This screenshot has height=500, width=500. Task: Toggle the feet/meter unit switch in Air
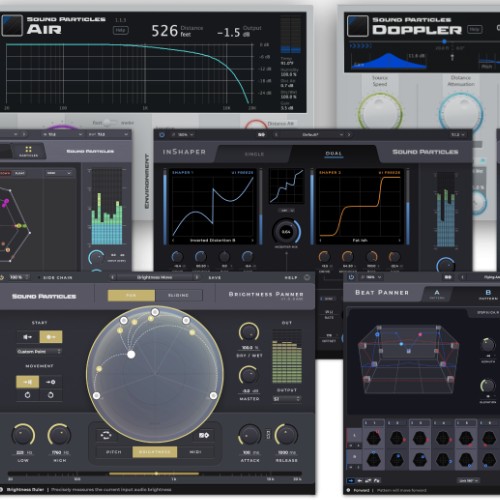109,123
